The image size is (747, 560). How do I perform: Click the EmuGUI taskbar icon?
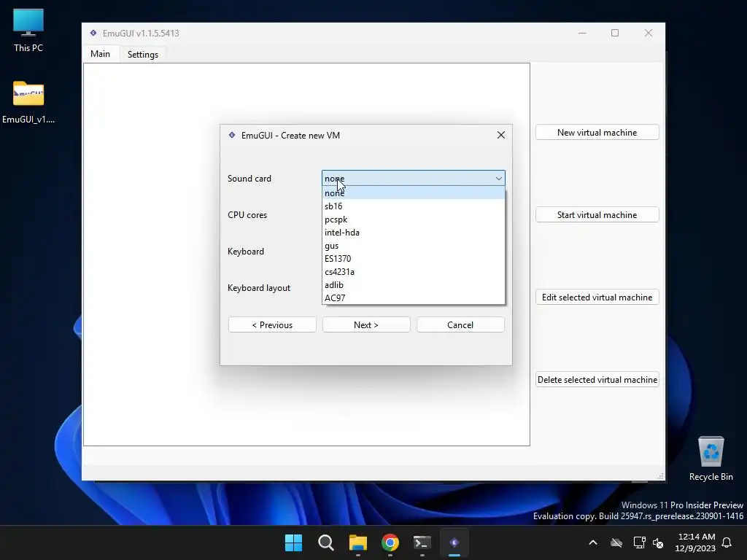pyautogui.click(x=454, y=542)
